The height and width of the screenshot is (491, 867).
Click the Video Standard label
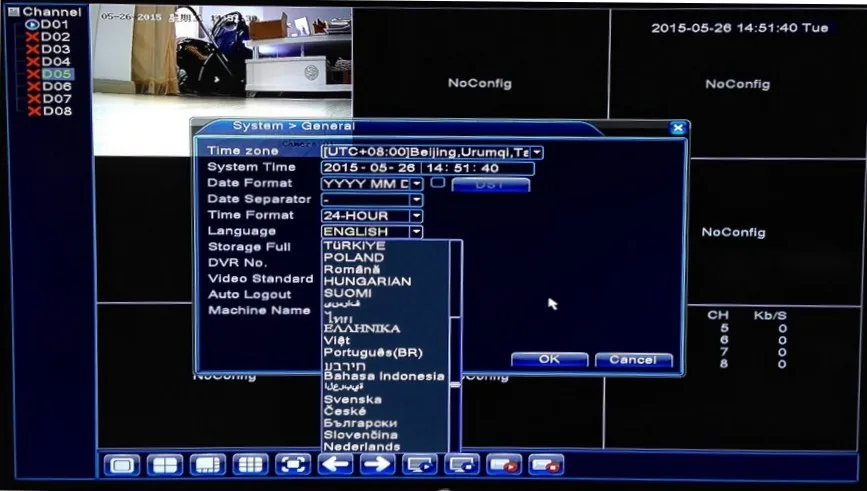[260, 279]
